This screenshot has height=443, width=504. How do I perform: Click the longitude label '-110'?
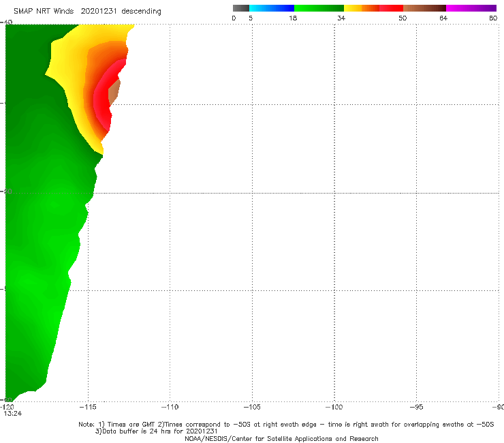point(170,407)
